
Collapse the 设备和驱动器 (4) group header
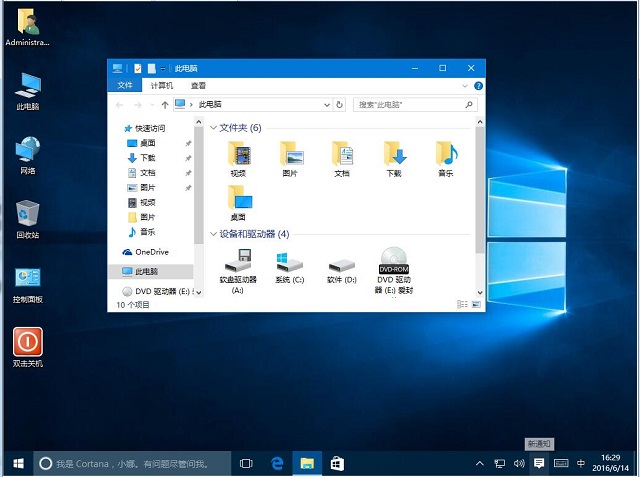click(214, 234)
